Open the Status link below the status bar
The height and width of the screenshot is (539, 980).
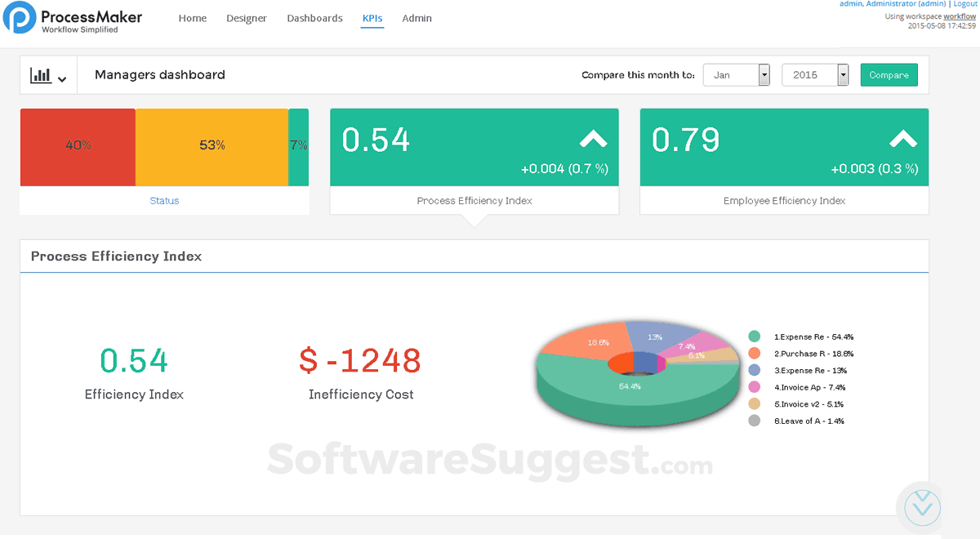point(164,201)
